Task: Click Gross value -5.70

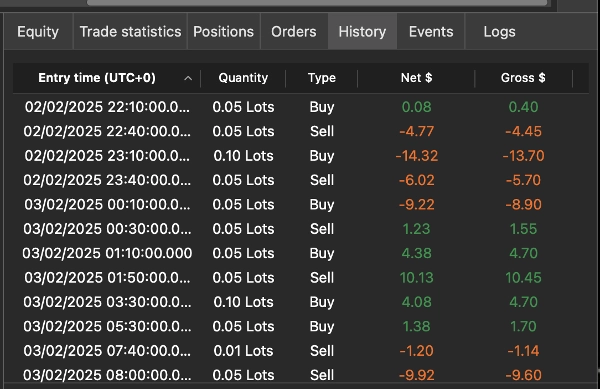Action: tap(523, 180)
